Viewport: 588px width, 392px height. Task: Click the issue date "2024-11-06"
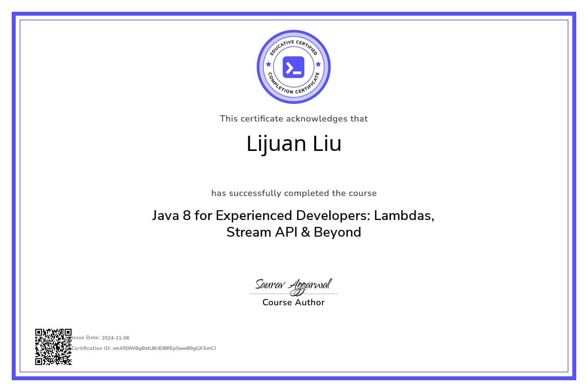tap(116, 338)
